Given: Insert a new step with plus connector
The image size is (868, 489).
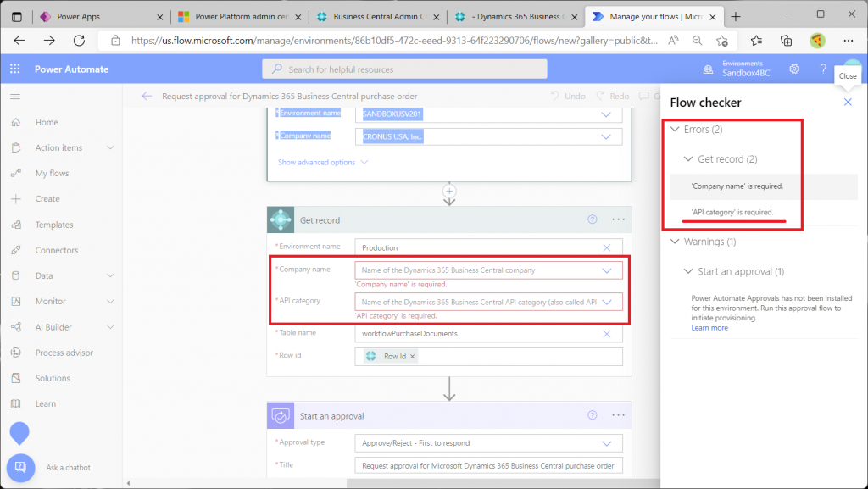Looking at the screenshot, I should [449, 191].
